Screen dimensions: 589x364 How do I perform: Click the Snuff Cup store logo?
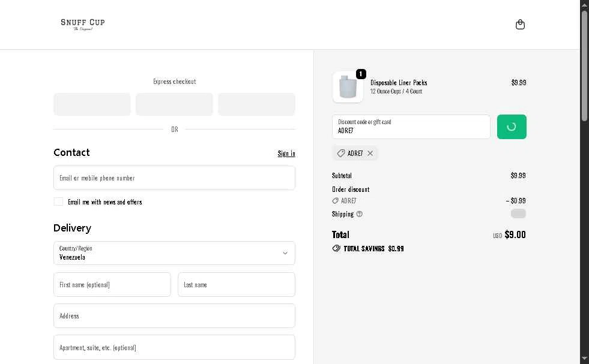point(83,25)
